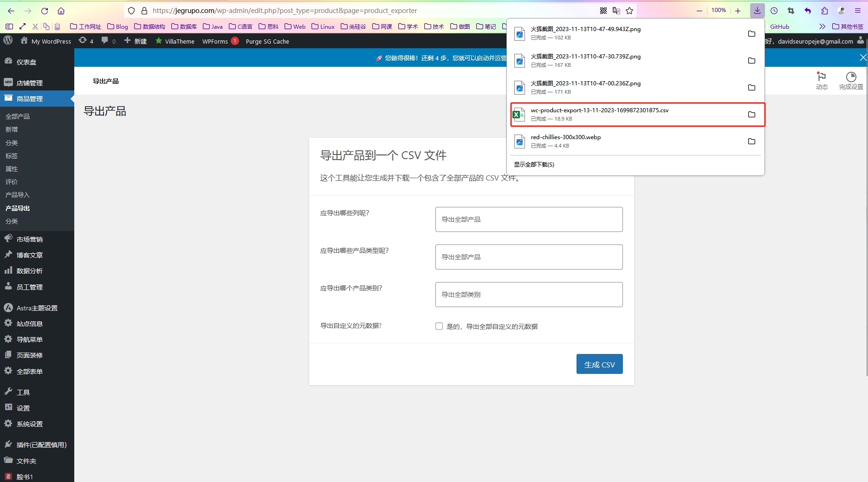Take a screenshot with the crop icon
Image resolution: width=868 pixels, height=482 pixels.
point(791,11)
